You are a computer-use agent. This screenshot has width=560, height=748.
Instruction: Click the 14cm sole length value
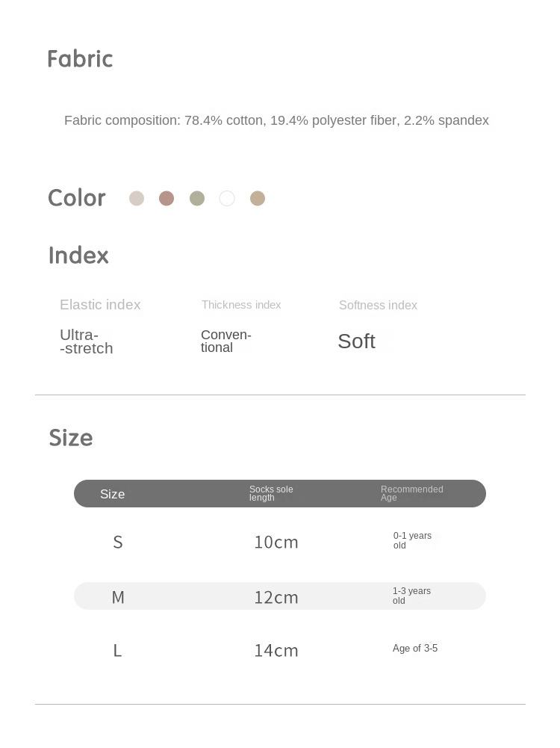[276, 650]
